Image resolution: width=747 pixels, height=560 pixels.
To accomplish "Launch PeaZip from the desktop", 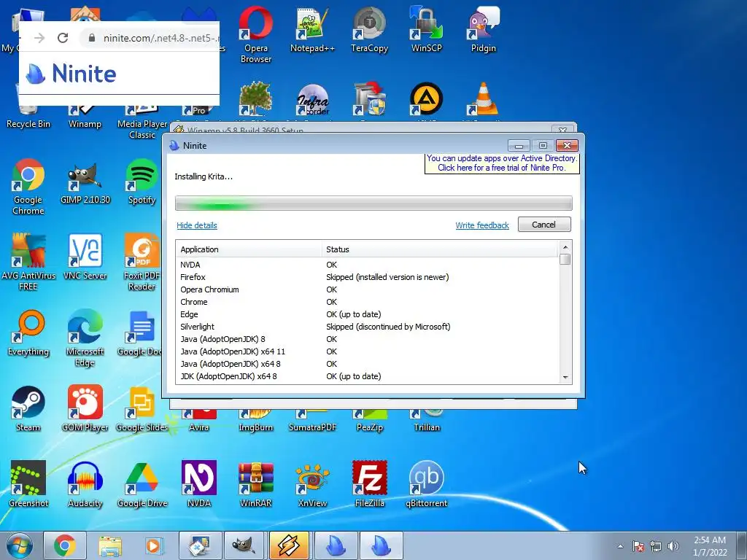I will [x=370, y=421].
